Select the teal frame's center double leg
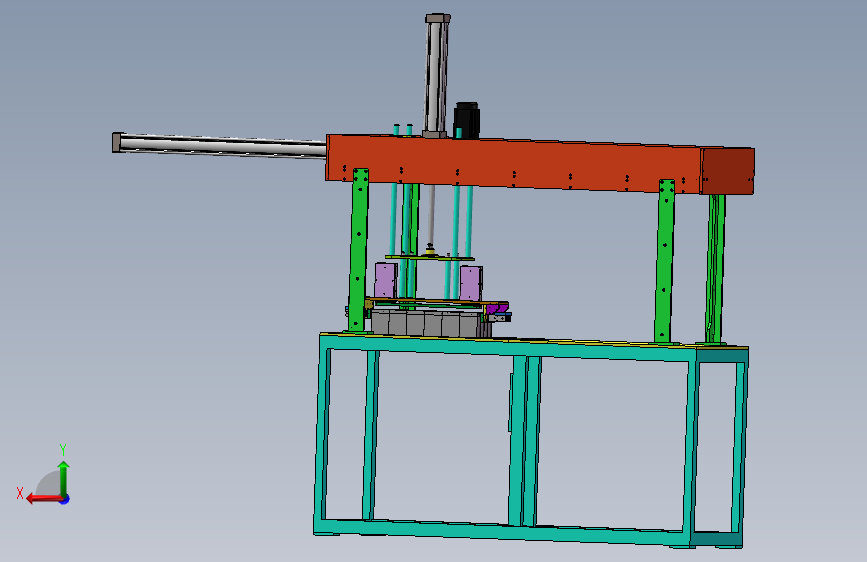 click(x=523, y=440)
